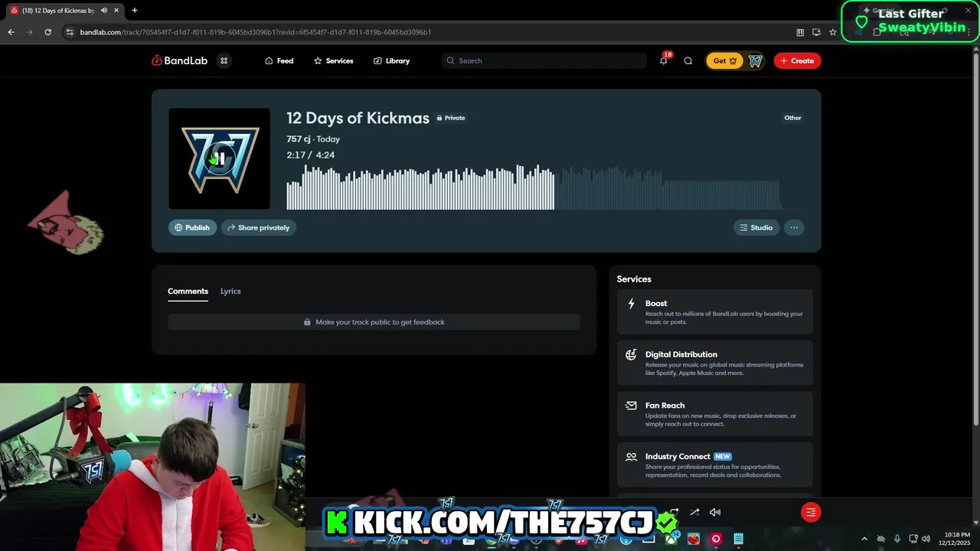The height and width of the screenshot is (551, 980).
Task: Seek within the track waveform
Action: pos(534,187)
